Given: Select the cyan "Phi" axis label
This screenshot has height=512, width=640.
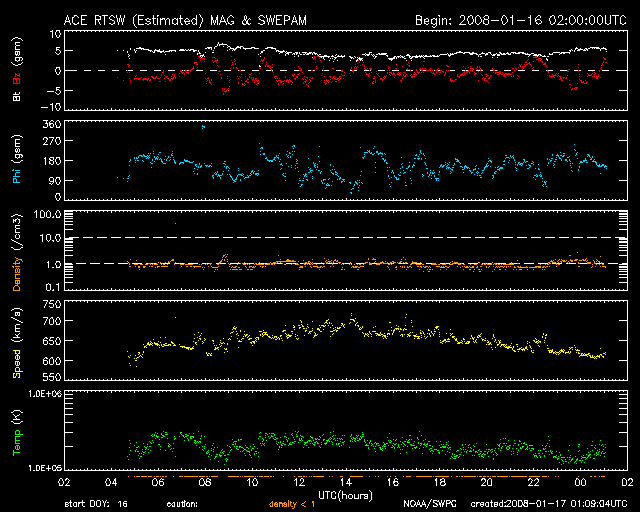Looking at the screenshot, I should (x=17, y=174).
